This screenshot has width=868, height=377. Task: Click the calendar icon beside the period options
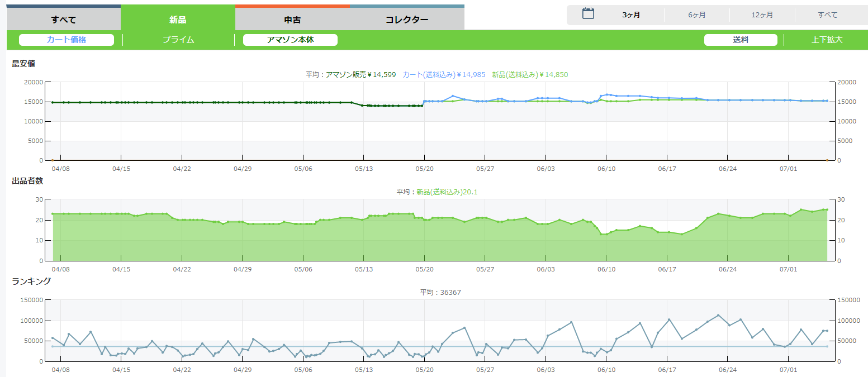(588, 14)
